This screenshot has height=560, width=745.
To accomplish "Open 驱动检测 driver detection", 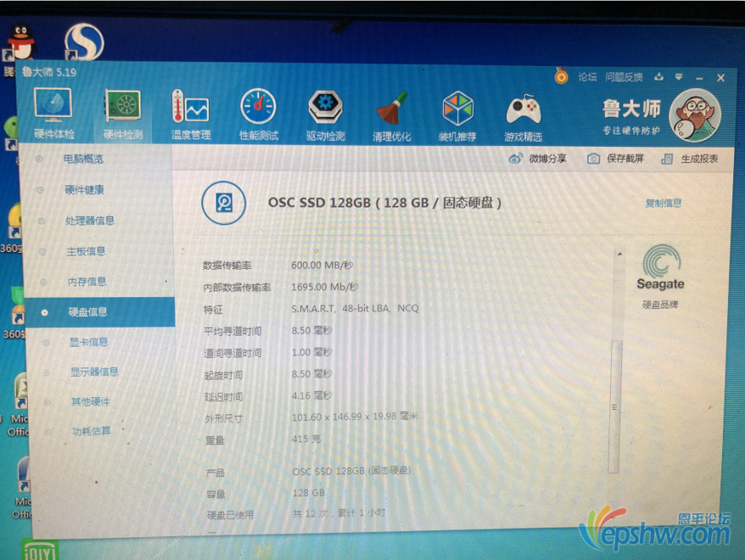I will [326, 116].
